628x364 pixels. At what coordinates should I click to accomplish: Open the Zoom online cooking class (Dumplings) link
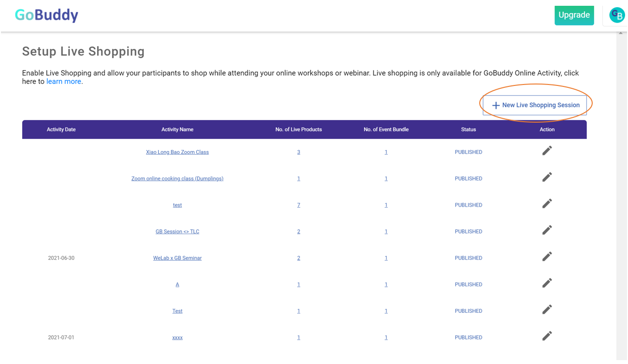(177, 179)
